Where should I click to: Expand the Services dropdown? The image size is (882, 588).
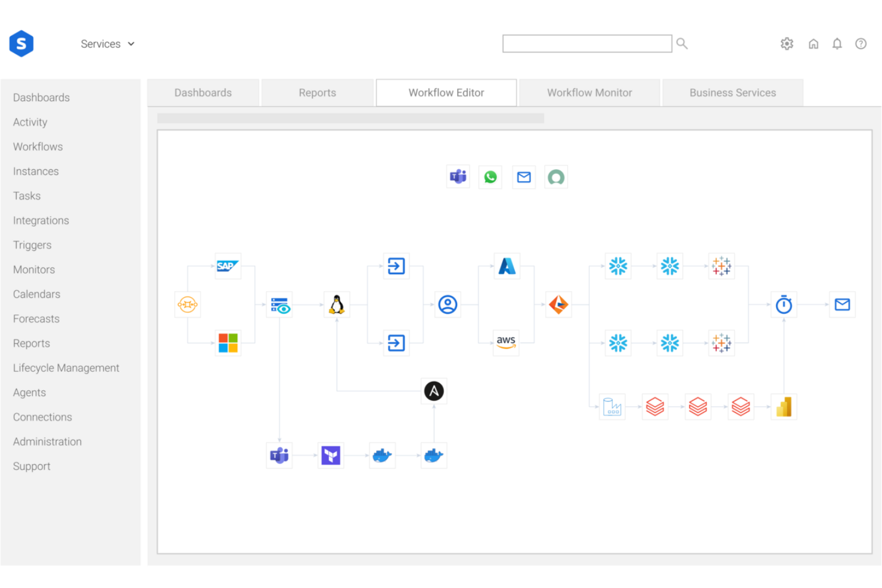(107, 43)
